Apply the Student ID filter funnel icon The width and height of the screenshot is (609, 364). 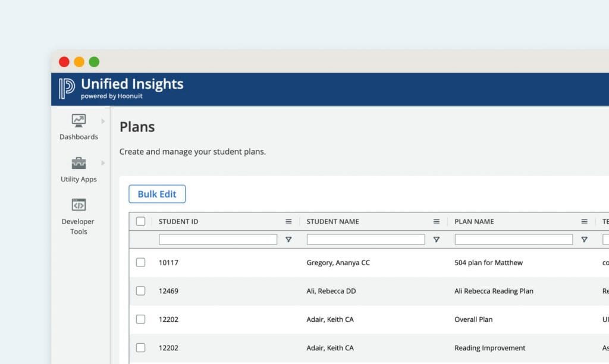[288, 239]
